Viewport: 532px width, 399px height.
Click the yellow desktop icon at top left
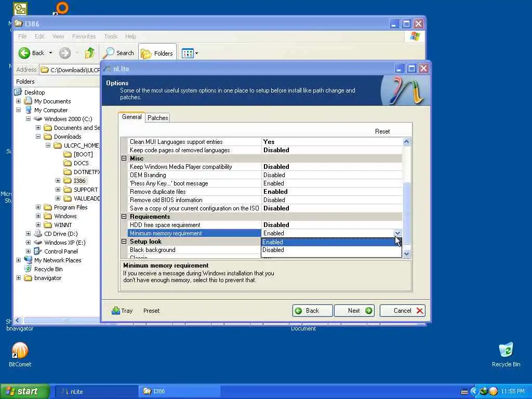coord(20,8)
